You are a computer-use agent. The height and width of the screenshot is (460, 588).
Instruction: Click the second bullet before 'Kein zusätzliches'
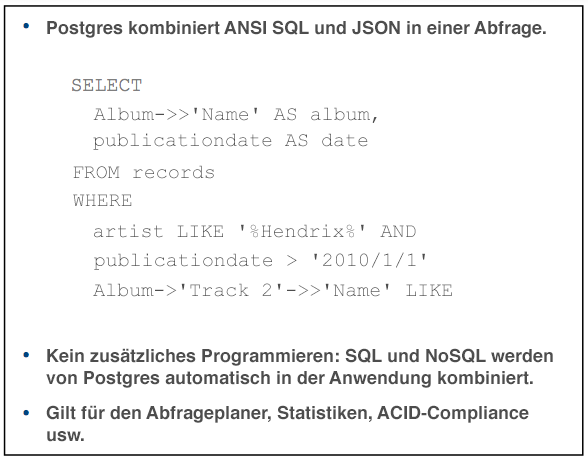[x=26, y=355]
